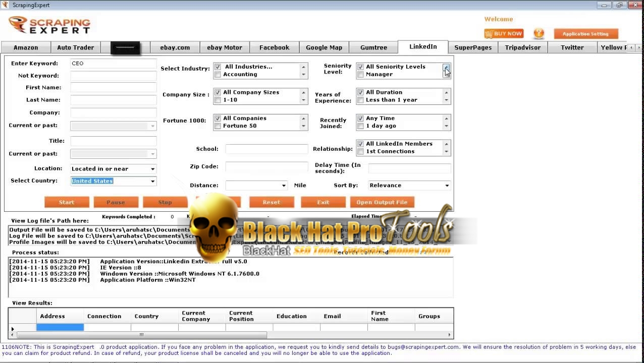The height and width of the screenshot is (363, 644).
Task: Switch to the Gumtree tab
Action: point(373,47)
